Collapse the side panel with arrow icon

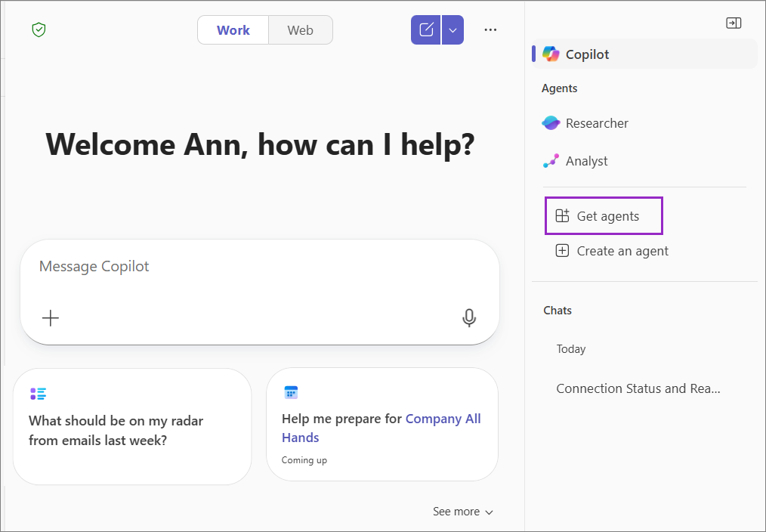tap(734, 23)
